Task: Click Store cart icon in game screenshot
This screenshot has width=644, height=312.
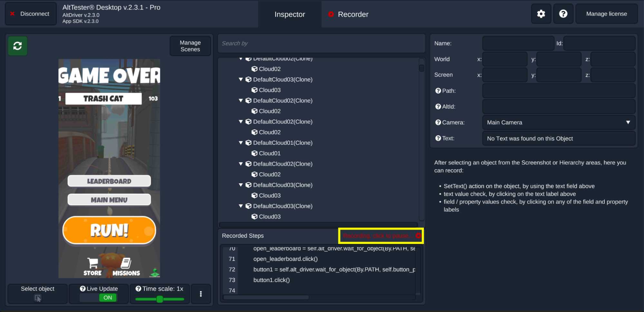Action: (x=92, y=263)
